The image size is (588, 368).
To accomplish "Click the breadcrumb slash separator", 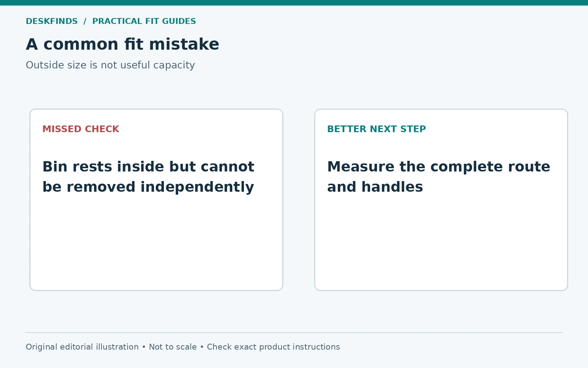I will (x=85, y=21).
